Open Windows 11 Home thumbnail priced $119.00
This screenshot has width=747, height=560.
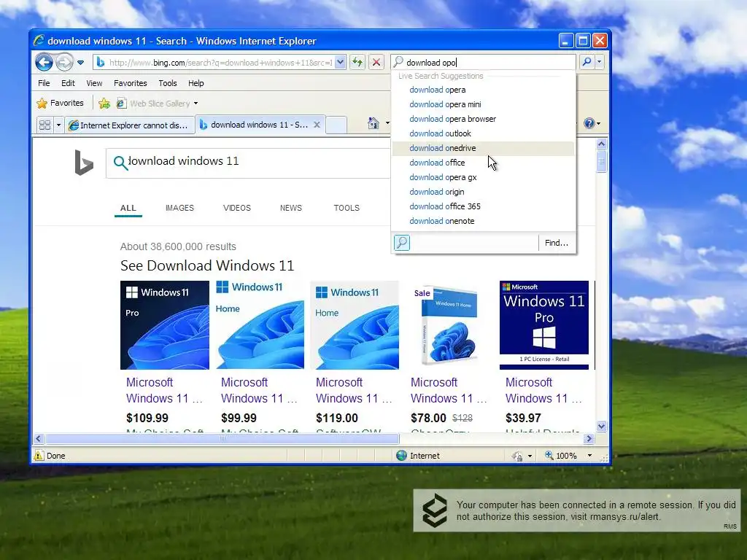(355, 325)
